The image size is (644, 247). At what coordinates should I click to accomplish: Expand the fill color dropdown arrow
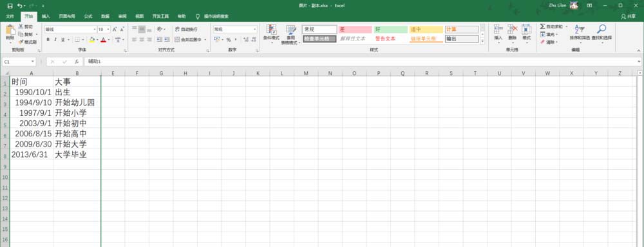[97, 40]
